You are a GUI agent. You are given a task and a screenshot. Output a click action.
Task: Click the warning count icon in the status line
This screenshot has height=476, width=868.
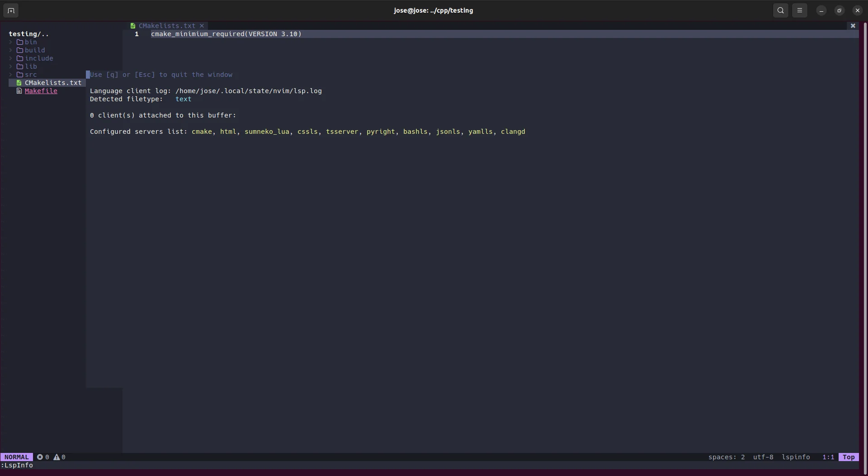tap(57, 457)
